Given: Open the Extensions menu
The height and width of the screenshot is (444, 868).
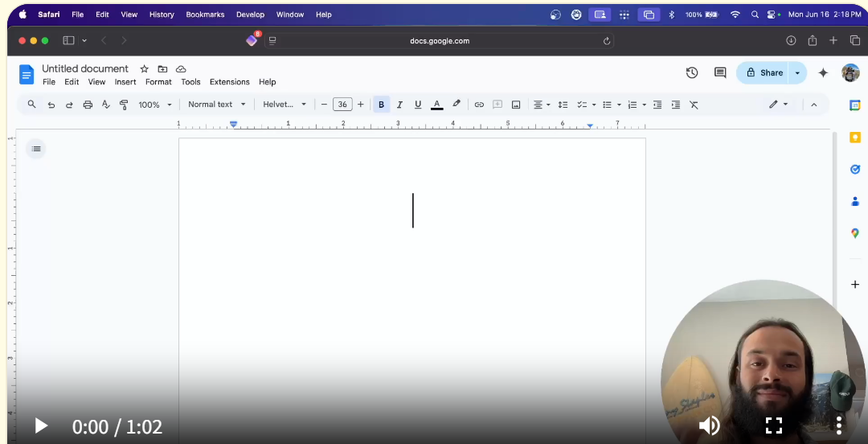Looking at the screenshot, I should coord(229,82).
